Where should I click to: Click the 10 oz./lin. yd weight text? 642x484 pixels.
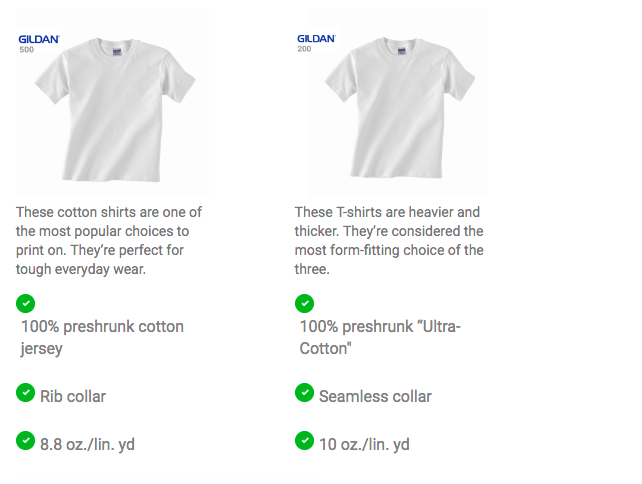click(364, 445)
